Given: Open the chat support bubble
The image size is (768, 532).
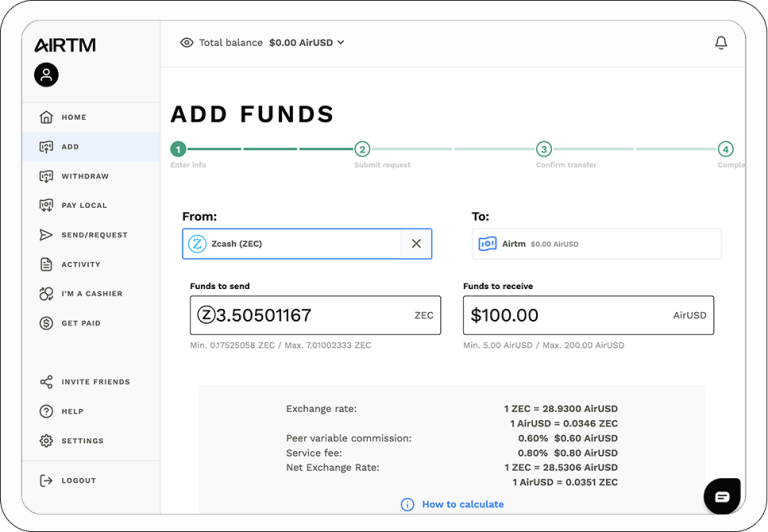Looking at the screenshot, I should pos(722,496).
